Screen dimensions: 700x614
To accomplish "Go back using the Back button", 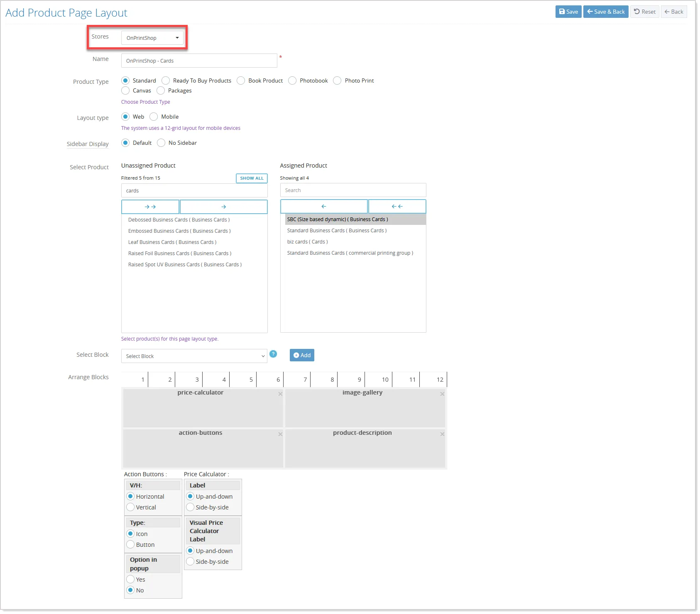I will [674, 12].
